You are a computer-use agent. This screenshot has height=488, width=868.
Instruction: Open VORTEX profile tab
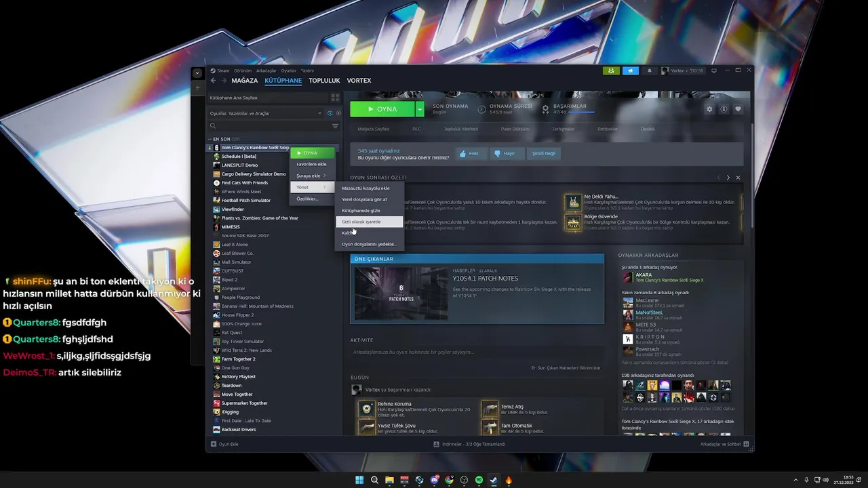coord(359,81)
